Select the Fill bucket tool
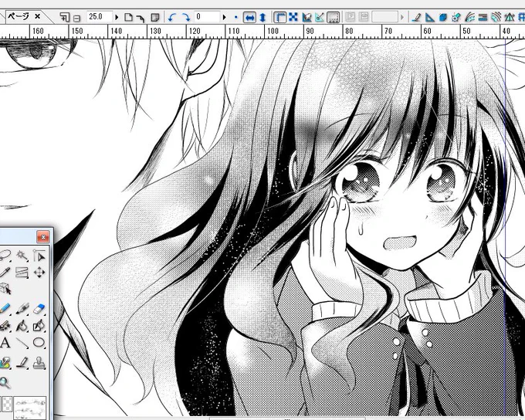Viewport: 525px width, 420px height. tap(22, 325)
